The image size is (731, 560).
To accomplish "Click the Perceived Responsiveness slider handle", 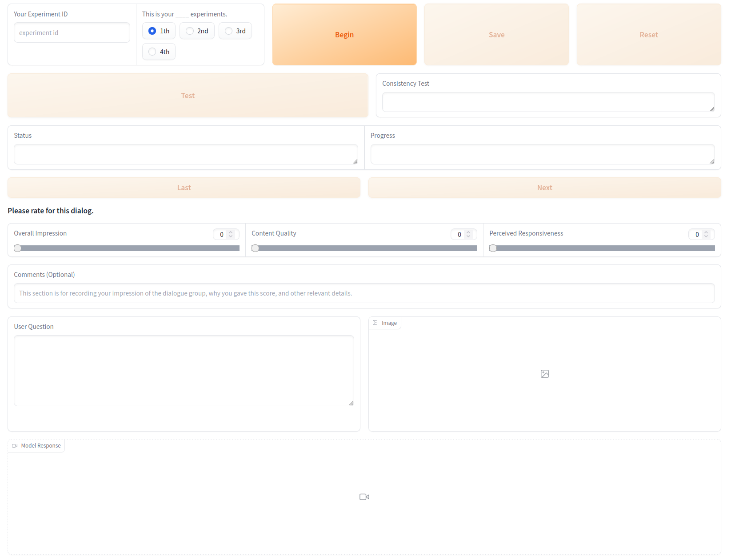I will pos(493,248).
